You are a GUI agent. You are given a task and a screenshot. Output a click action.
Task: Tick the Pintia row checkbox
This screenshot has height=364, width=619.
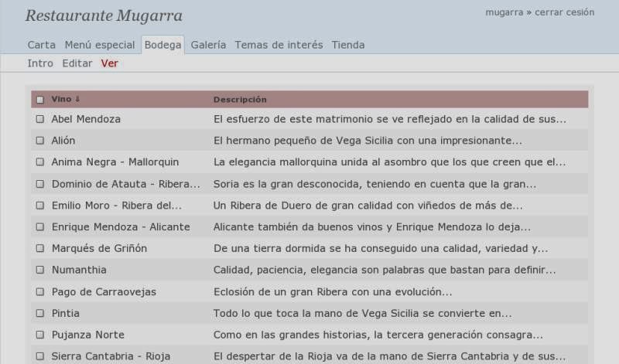pos(40,313)
